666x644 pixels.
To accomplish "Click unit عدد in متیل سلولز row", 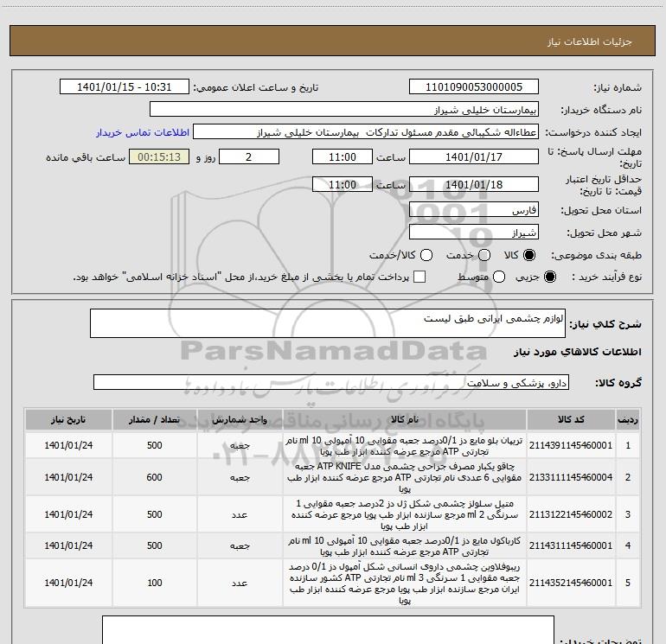I will (240, 514).
